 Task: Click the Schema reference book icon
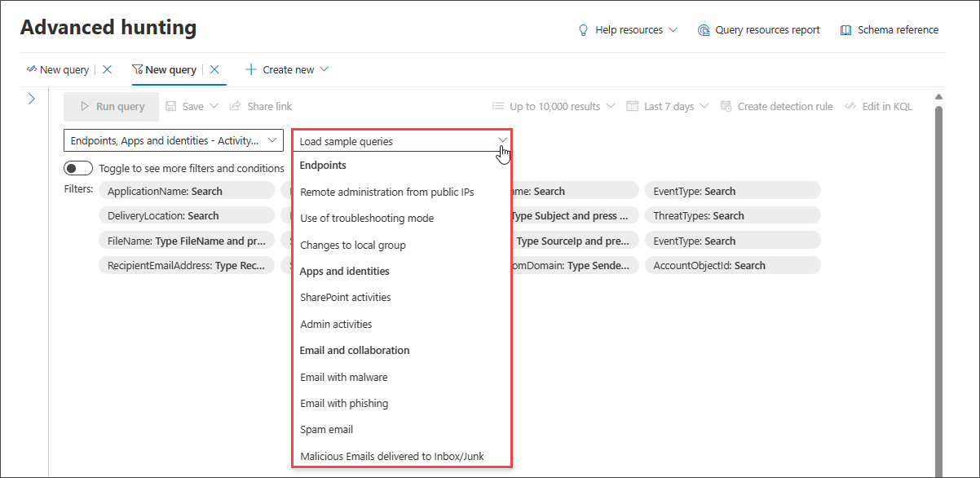845,29
